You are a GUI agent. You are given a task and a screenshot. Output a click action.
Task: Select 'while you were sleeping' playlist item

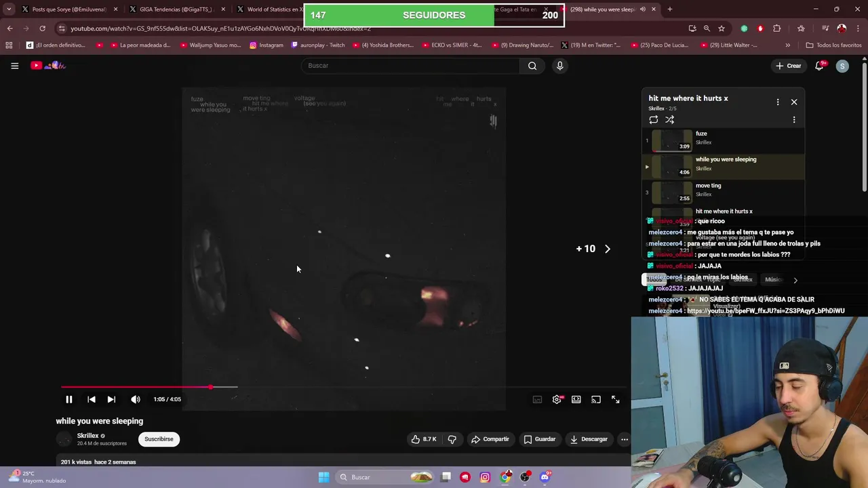(724, 166)
